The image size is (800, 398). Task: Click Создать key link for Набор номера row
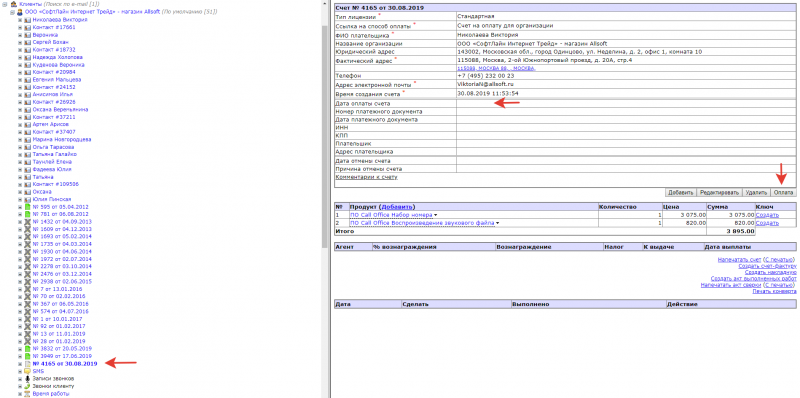(x=767, y=215)
